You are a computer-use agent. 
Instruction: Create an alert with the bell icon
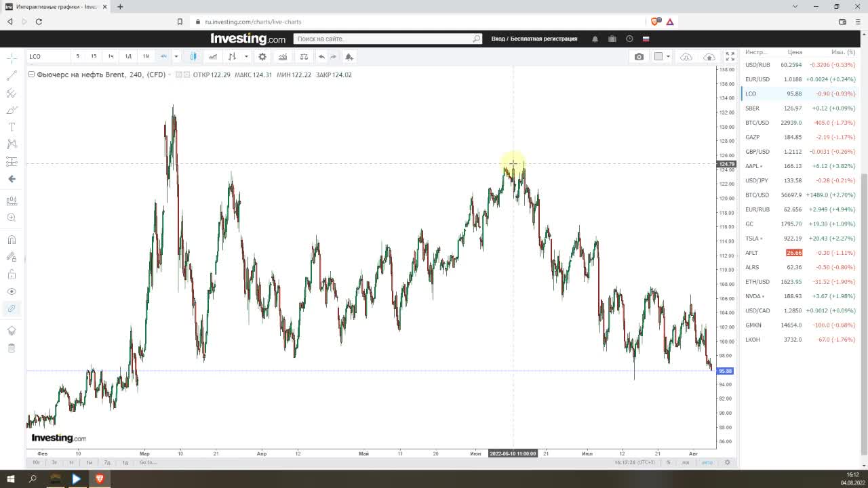349,56
